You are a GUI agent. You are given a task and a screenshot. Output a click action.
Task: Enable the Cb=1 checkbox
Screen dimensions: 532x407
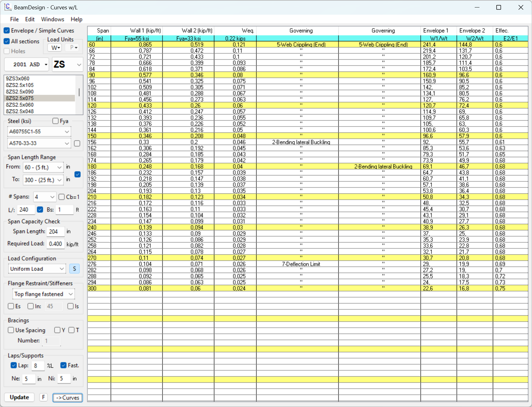[62, 197]
